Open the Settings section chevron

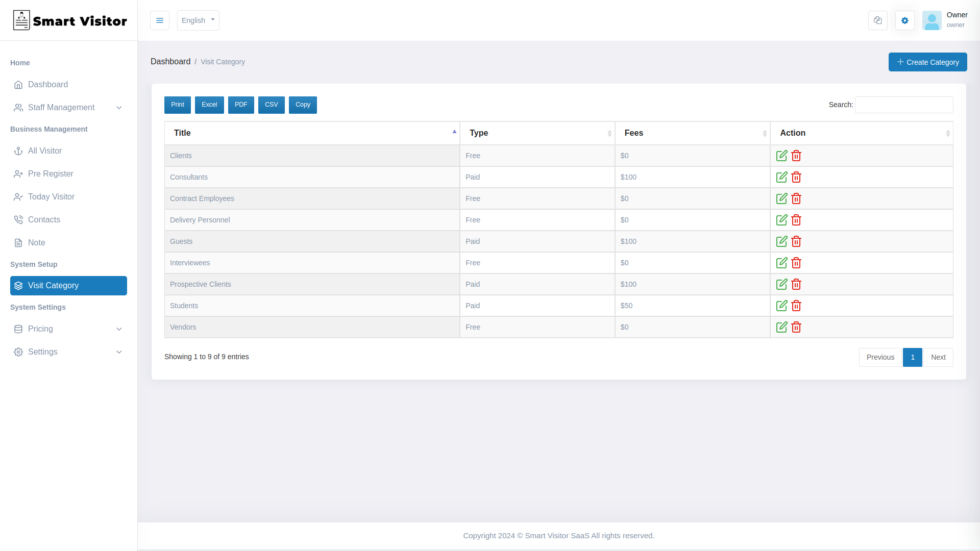[x=119, y=352]
